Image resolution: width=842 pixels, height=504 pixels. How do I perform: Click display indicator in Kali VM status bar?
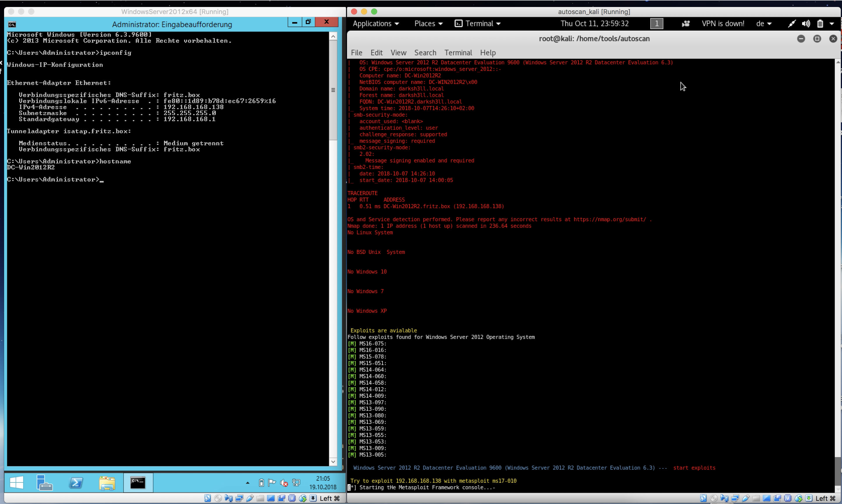[x=767, y=498]
